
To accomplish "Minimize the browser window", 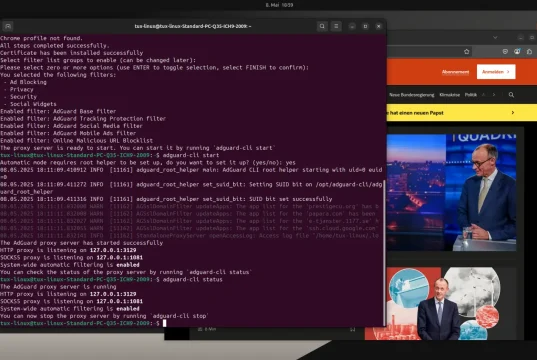I will tap(521, 37).
